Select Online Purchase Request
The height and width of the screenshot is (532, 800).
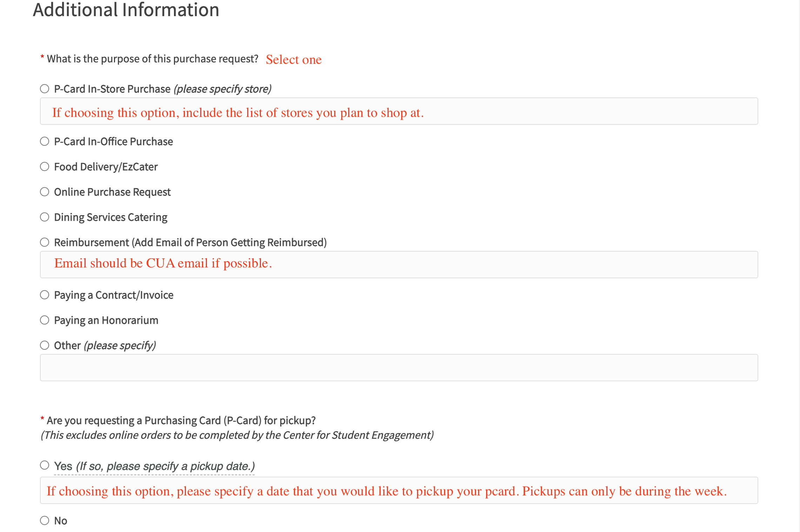[x=45, y=192]
